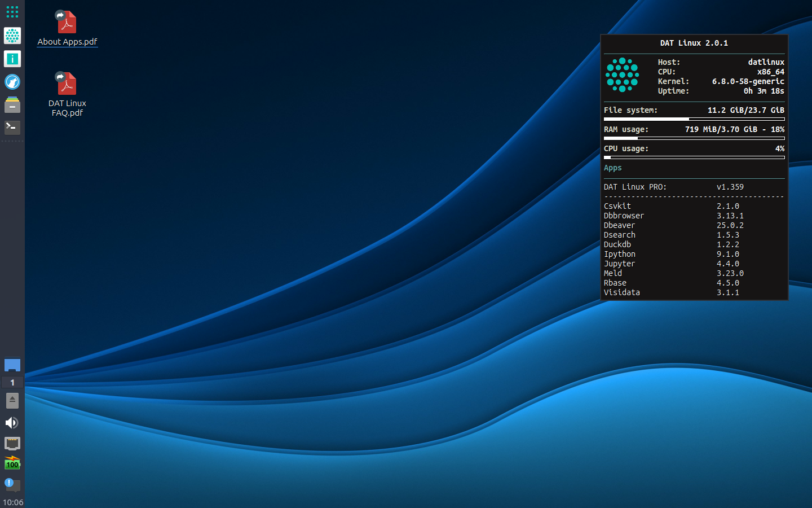
Task: Click the RAM usage progress bar
Action: [x=694, y=138]
